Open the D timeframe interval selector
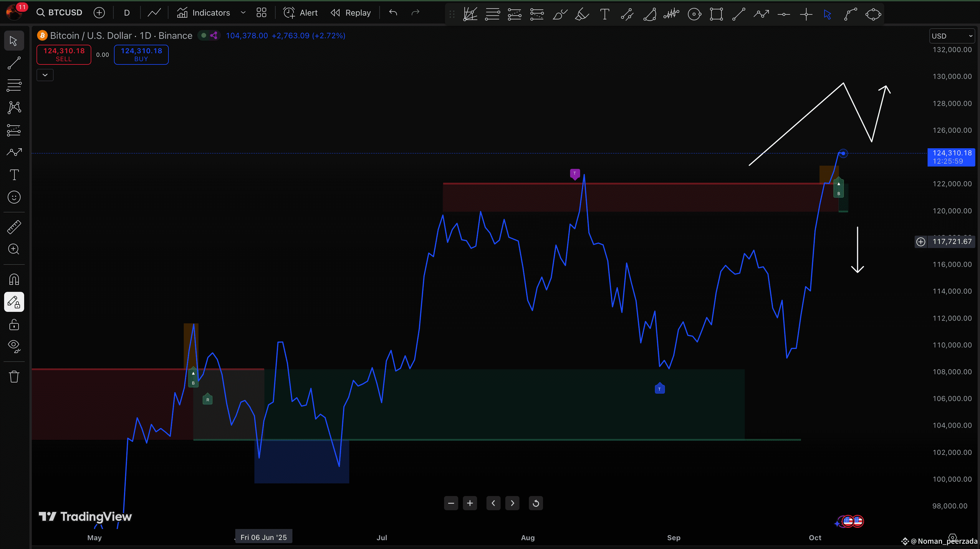The width and height of the screenshot is (980, 549). (127, 13)
